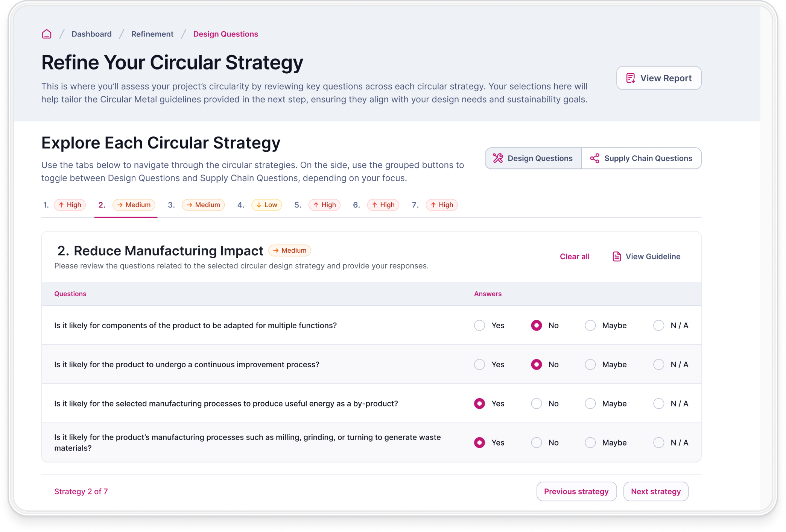Click the home icon in breadcrumb

[x=47, y=34]
